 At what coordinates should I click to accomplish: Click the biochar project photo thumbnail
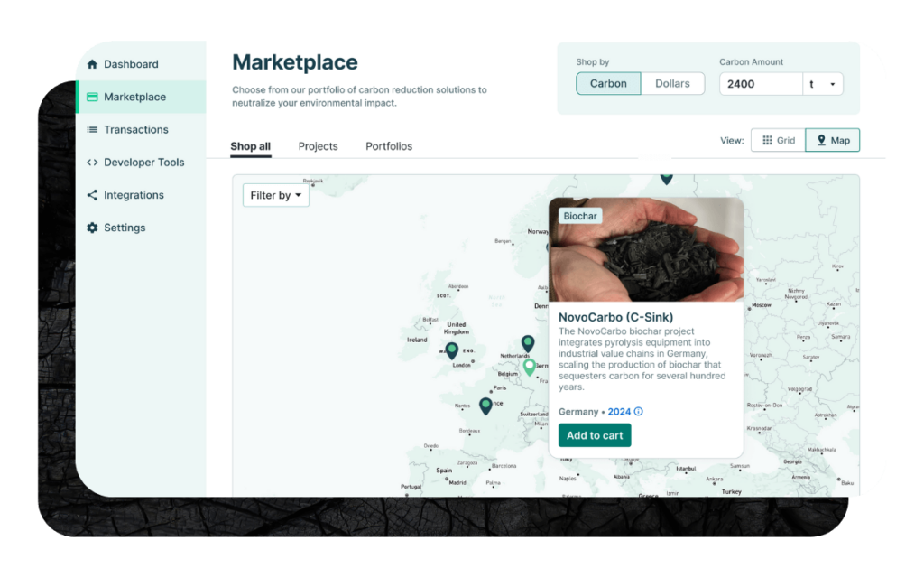646,249
